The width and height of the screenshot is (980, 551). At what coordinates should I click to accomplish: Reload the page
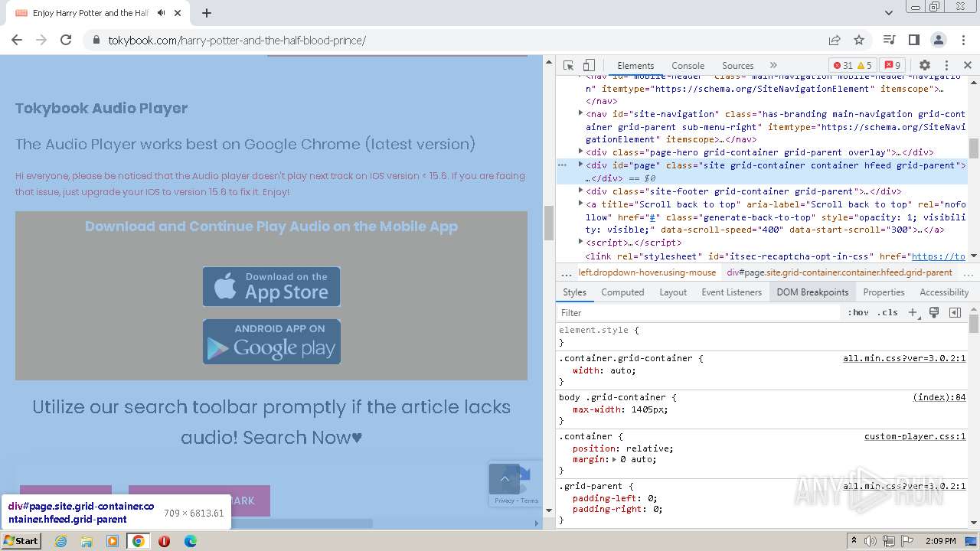(66, 40)
